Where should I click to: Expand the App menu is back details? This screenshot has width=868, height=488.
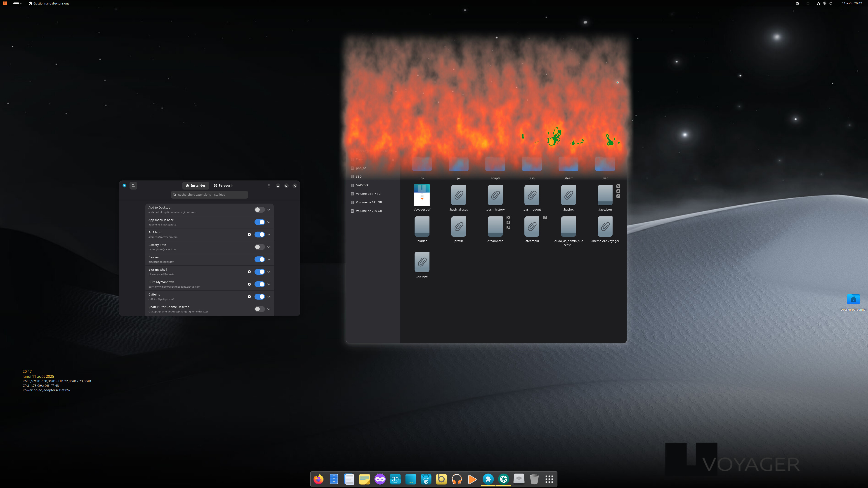pos(269,222)
